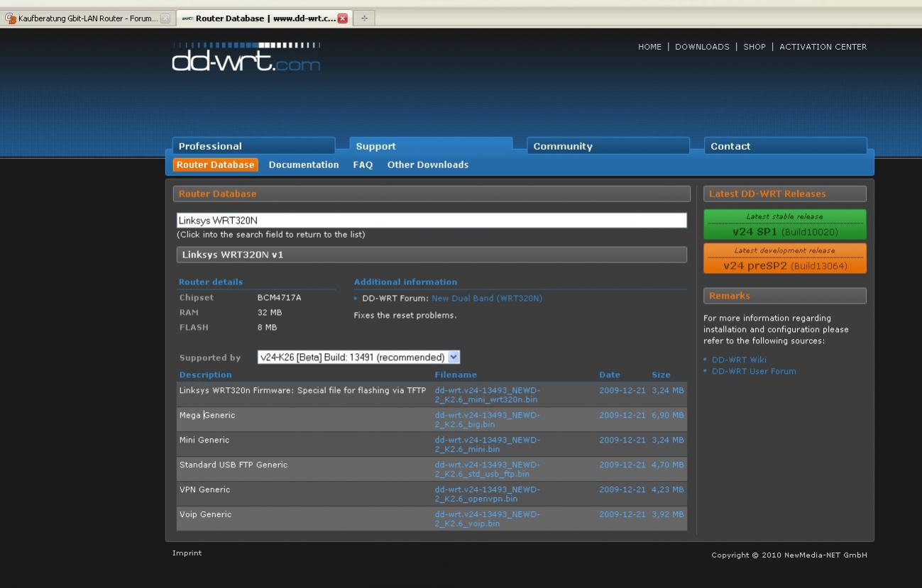Open DOWNLOADS in top navigation
The image size is (922, 588).
coord(702,47)
